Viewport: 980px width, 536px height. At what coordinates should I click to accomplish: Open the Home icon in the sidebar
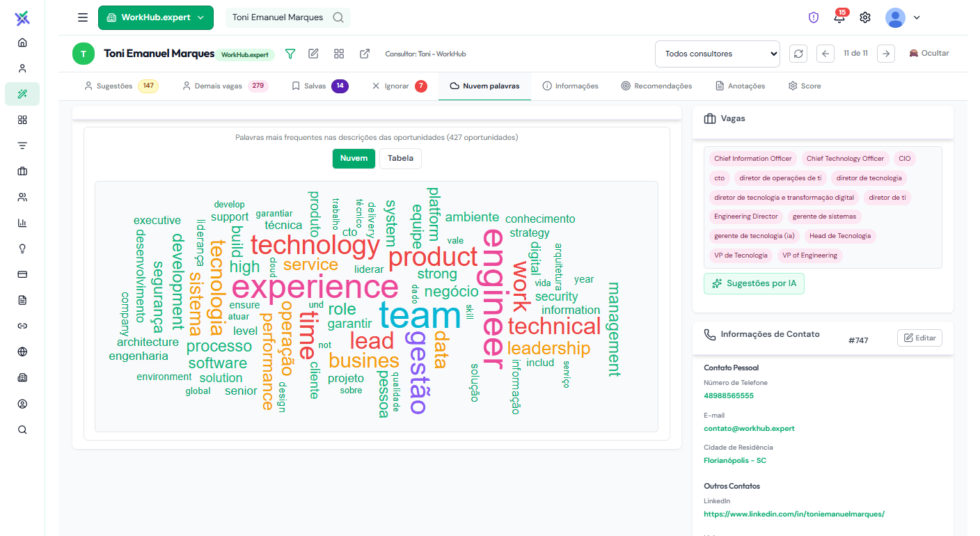[x=22, y=42]
